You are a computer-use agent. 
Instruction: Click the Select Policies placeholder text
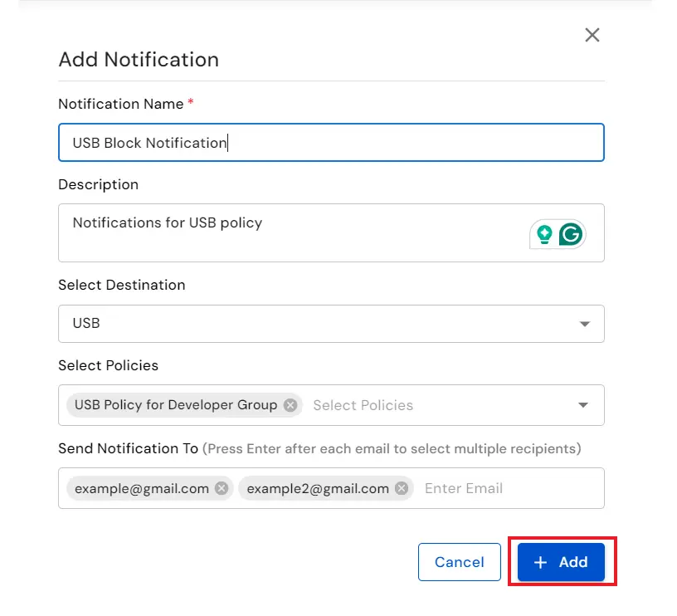point(363,405)
